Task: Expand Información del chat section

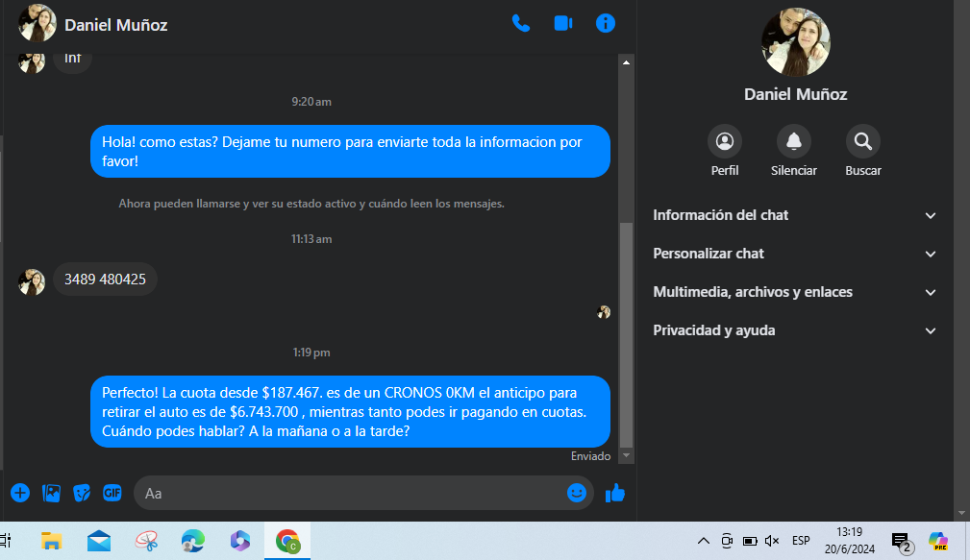Action: [791, 215]
